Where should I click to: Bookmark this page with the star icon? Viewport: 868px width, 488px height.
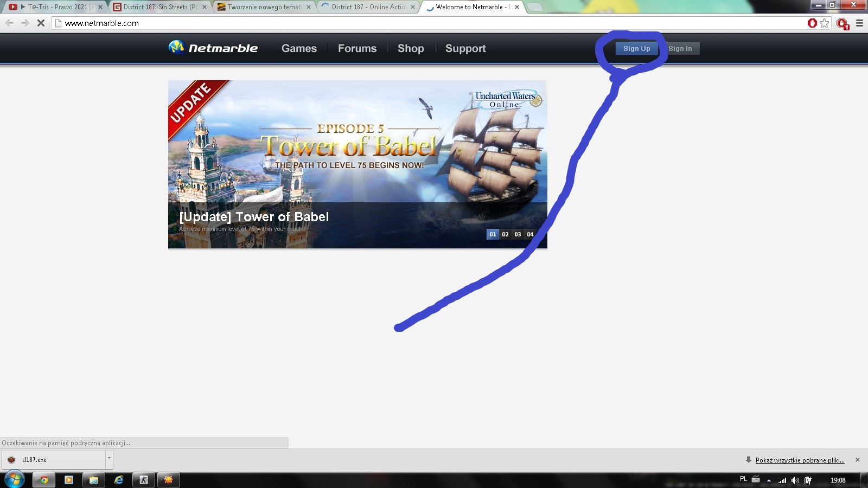coord(825,23)
